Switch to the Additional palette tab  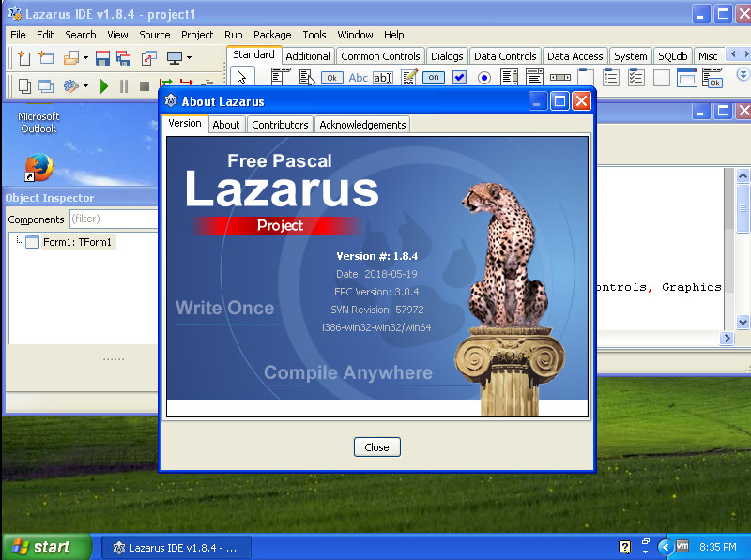308,56
